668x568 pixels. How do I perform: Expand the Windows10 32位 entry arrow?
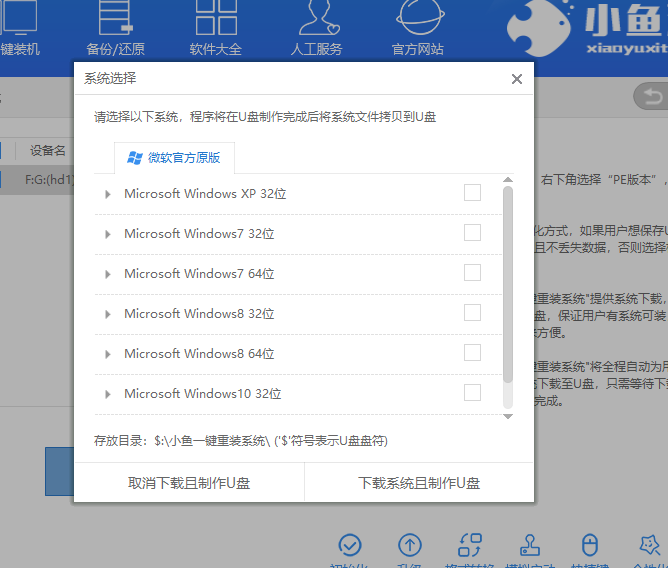point(108,395)
